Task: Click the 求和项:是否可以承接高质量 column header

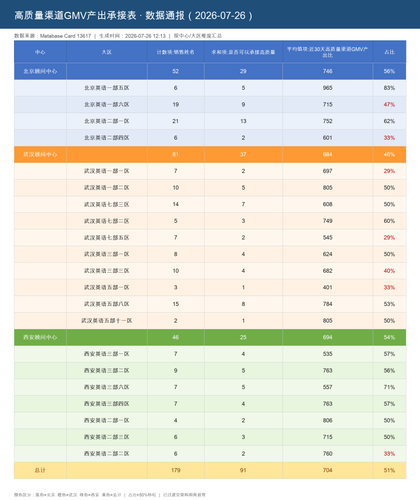Action: click(x=243, y=52)
